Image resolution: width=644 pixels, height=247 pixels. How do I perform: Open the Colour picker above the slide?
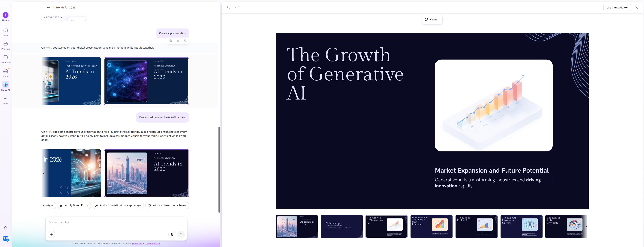[x=432, y=19]
